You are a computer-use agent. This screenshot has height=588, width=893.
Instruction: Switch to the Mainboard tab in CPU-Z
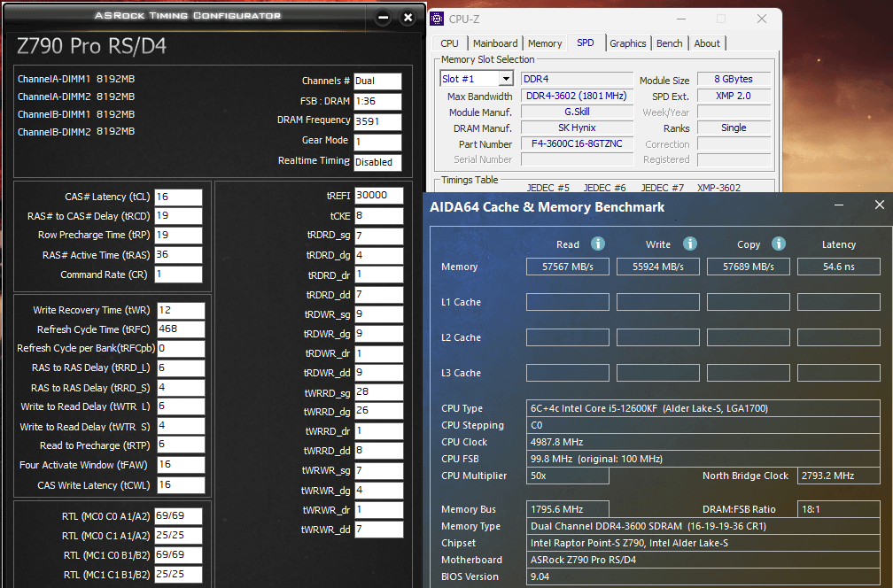[495, 43]
